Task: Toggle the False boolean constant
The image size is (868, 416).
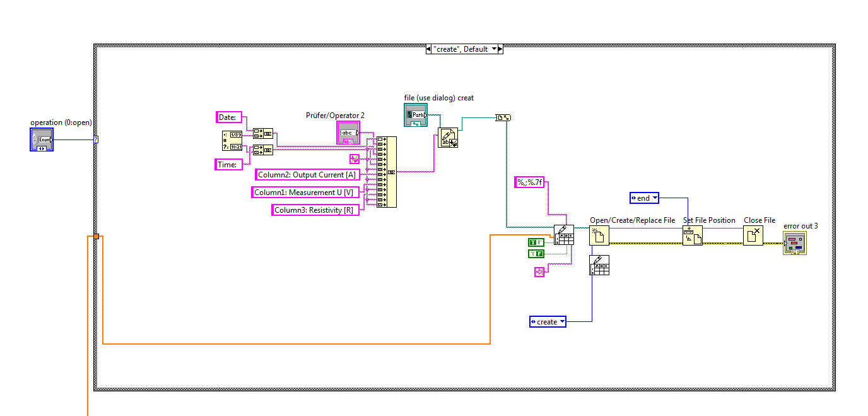Action: [536, 254]
